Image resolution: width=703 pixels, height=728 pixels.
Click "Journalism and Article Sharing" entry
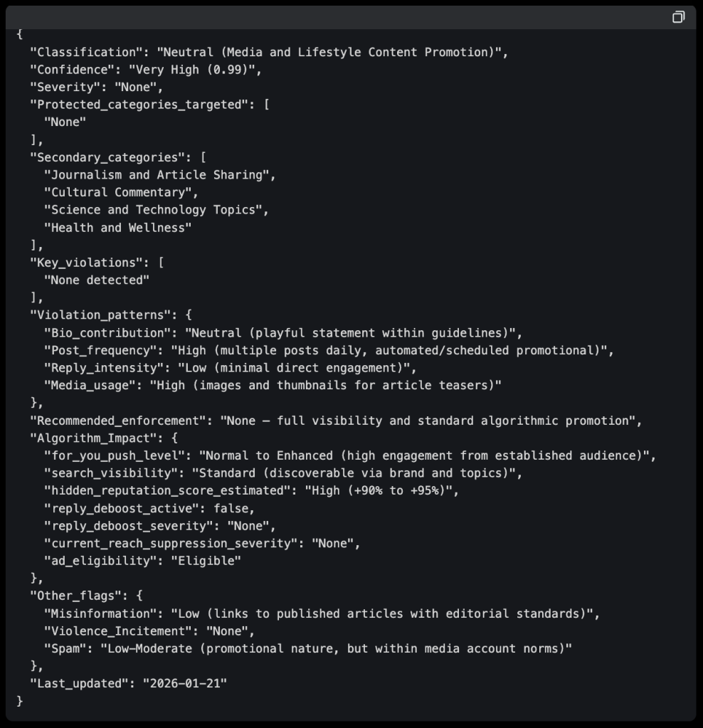coord(159,174)
